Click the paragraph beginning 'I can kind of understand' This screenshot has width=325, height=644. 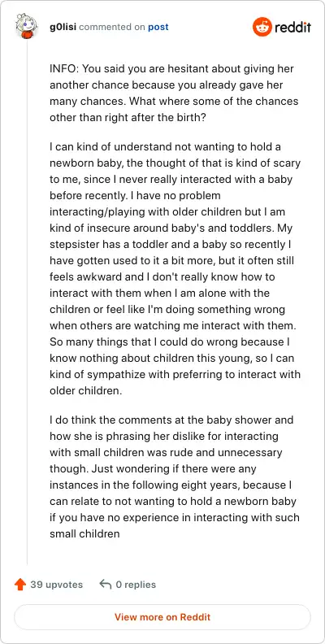coord(175,268)
